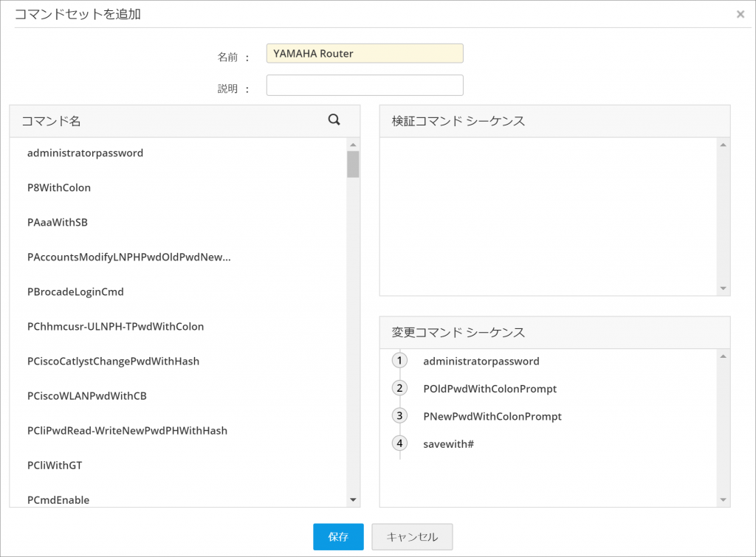This screenshot has height=557, width=756.
Task: Click step 3 circle in change sequence
Action: tap(399, 416)
